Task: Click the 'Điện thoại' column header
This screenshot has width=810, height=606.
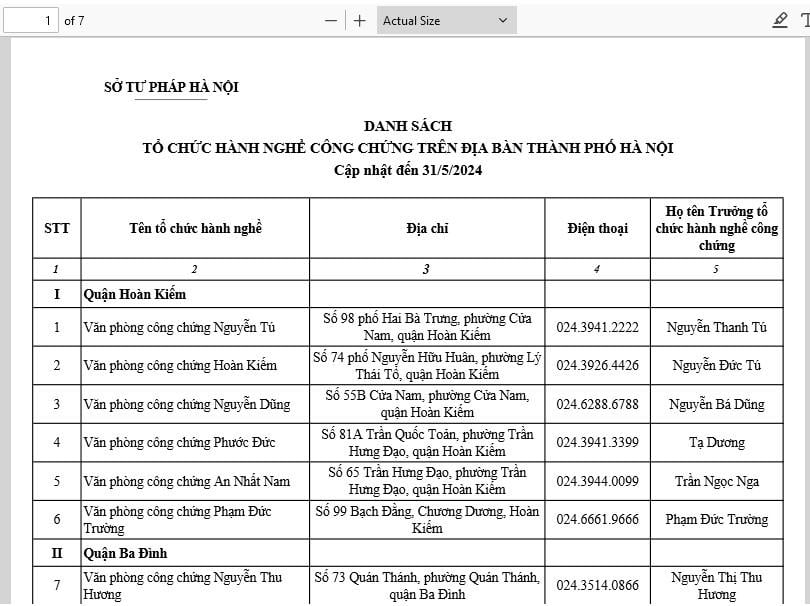Action: (597, 228)
